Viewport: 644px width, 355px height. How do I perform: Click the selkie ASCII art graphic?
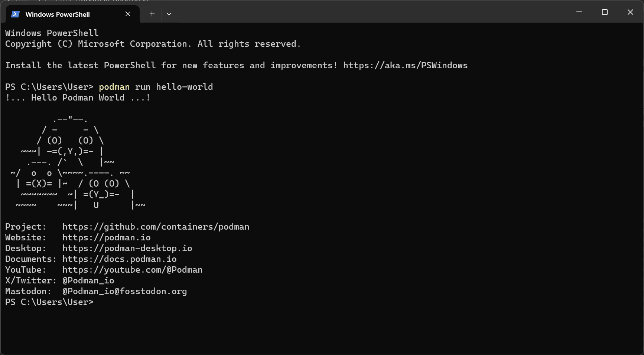[74, 163]
